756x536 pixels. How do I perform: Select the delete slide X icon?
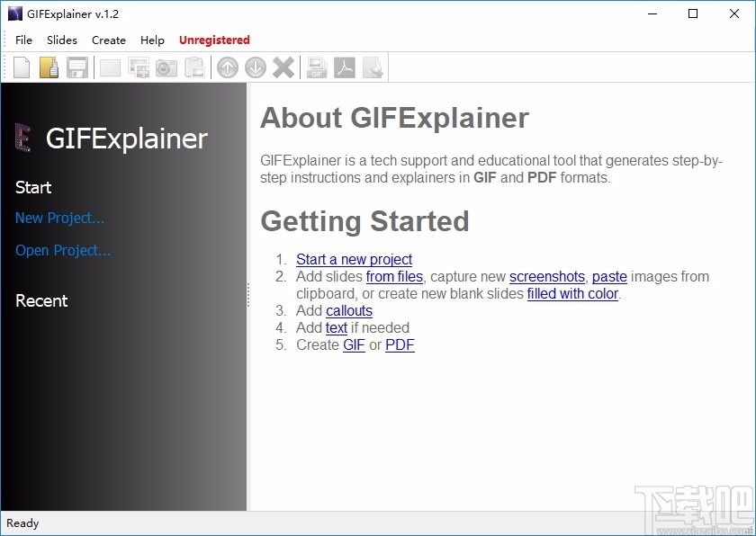click(x=284, y=67)
